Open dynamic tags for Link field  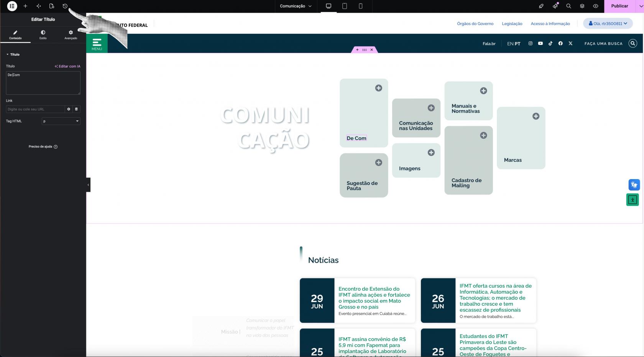click(x=76, y=109)
